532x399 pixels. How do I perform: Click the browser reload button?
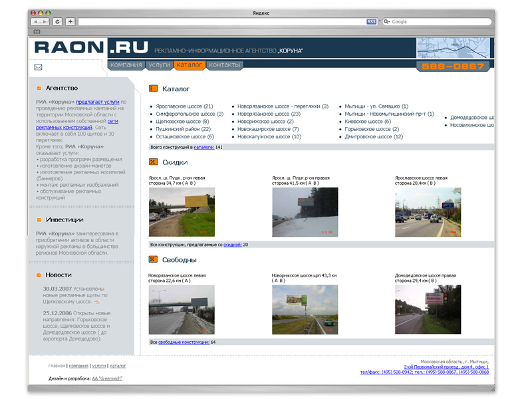click(x=57, y=22)
